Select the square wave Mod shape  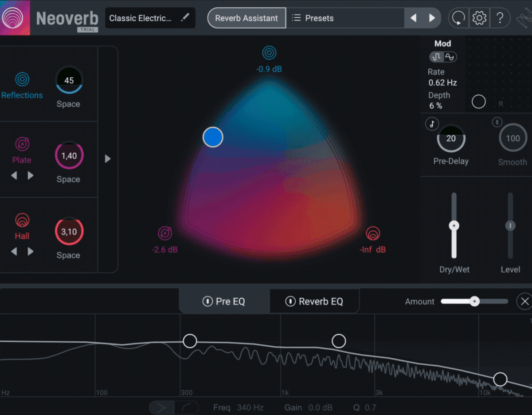pos(437,57)
